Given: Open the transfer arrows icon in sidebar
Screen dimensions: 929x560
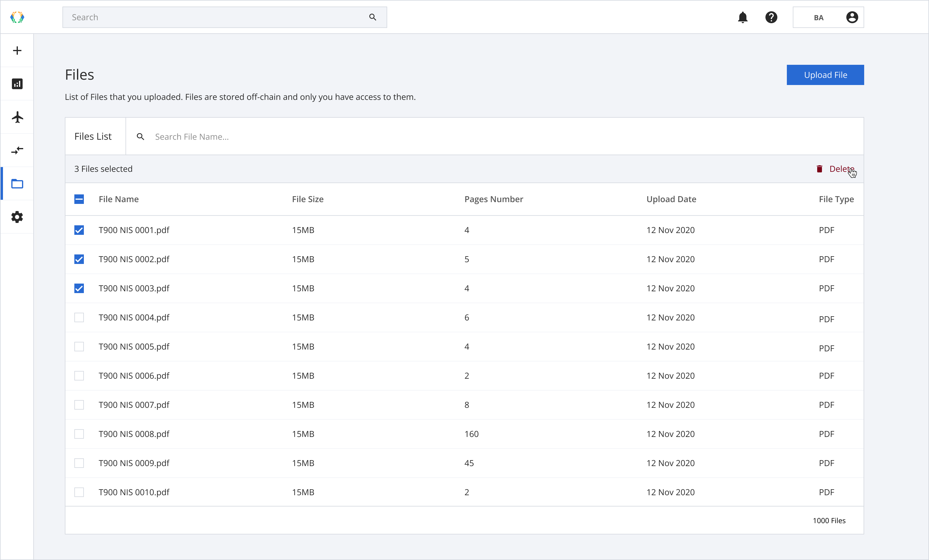Looking at the screenshot, I should point(17,150).
